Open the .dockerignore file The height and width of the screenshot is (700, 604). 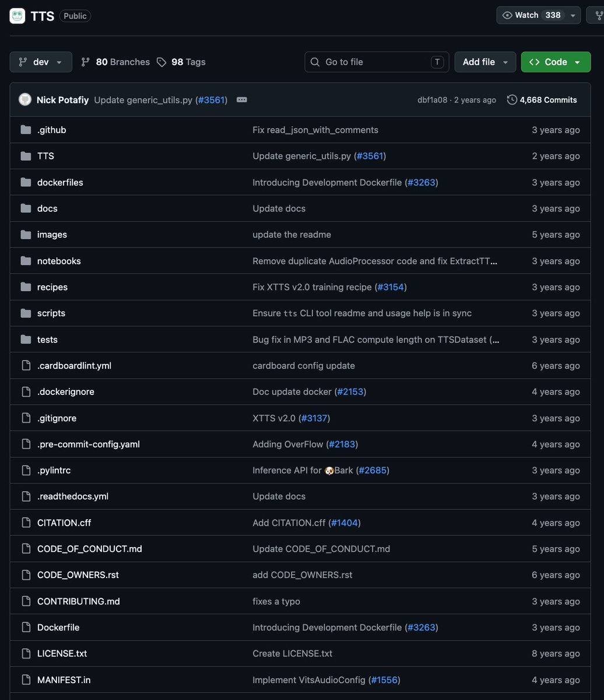66,391
